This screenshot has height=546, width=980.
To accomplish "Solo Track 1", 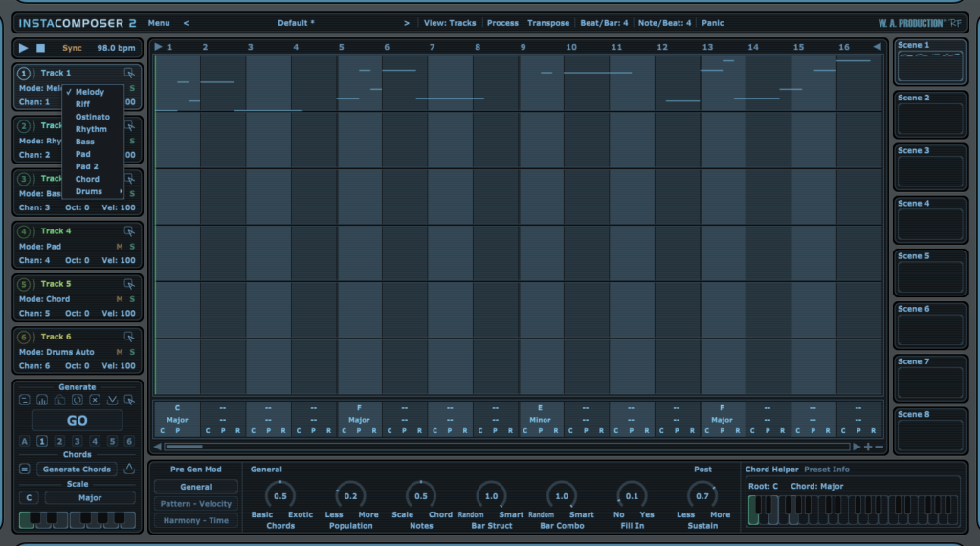I will (x=132, y=88).
